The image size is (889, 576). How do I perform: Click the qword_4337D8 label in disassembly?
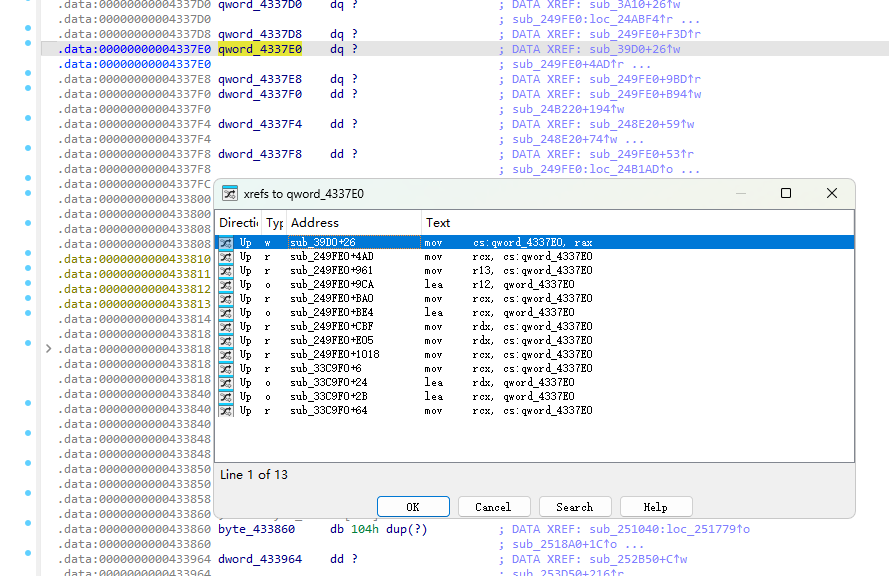(260, 34)
